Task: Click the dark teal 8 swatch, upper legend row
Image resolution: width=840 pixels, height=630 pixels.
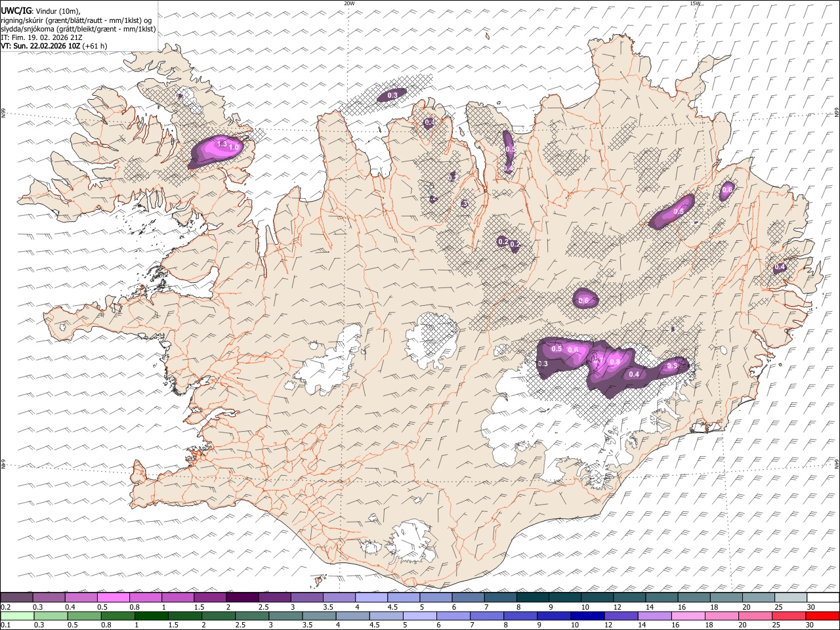Action: [532, 598]
